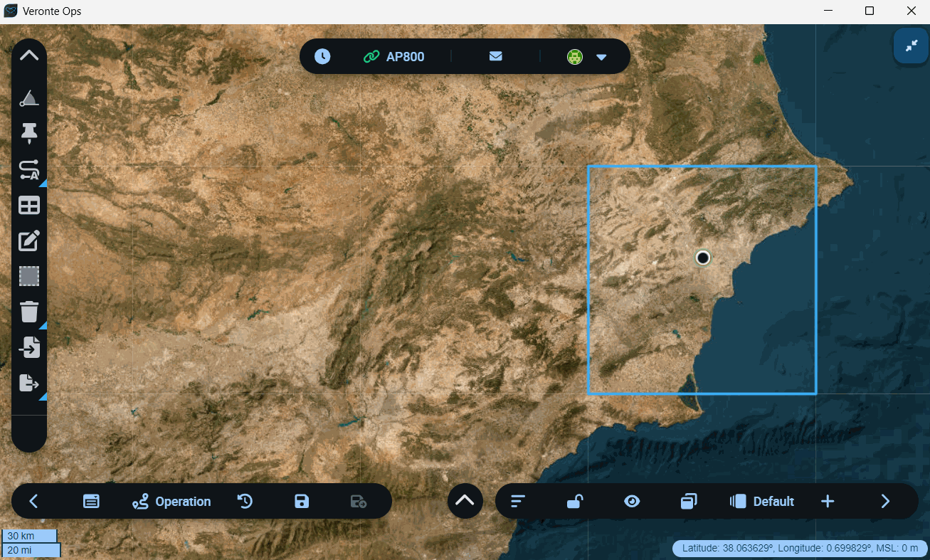
Task: Click the pushpin marker tool
Action: click(x=29, y=133)
